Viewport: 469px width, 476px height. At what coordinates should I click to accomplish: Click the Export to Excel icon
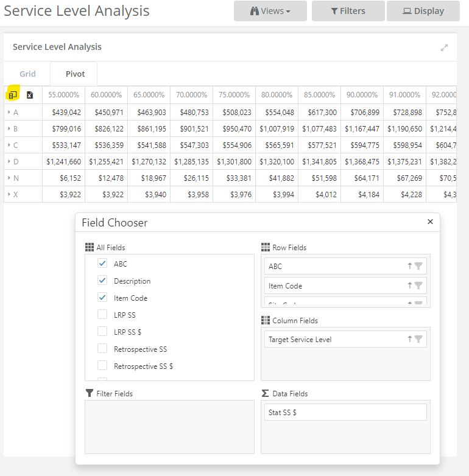click(x=29, y=95)
